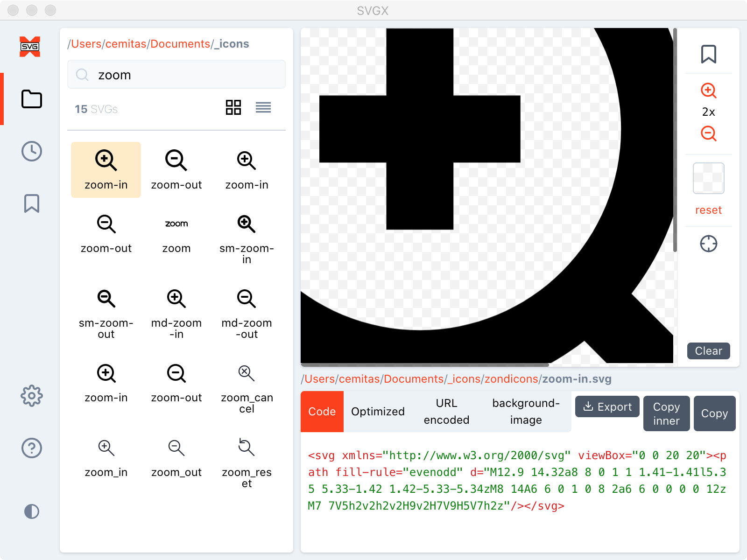Screen dimensions: 747x560
Task: Switch to the URL encoded tab
Action: point(446,412)
